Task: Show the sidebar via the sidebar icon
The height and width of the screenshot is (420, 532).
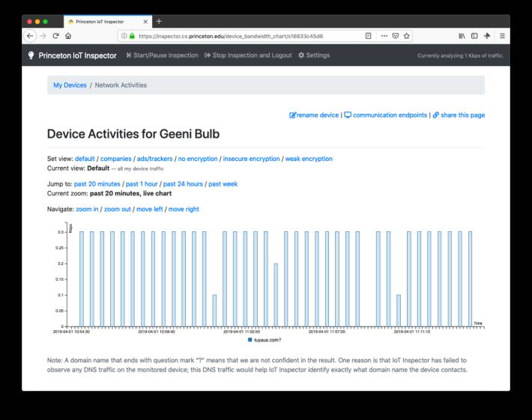Action: (x=474, y=36)
